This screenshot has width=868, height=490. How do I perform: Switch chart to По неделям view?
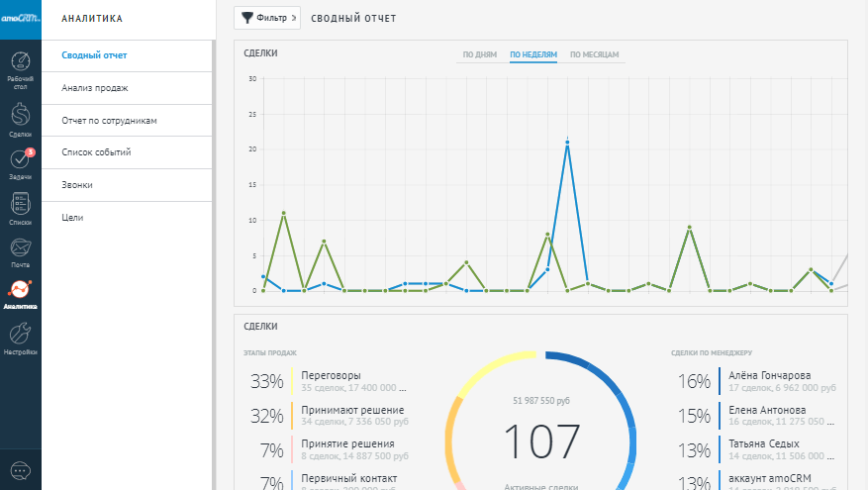click(x=533, y=54)
